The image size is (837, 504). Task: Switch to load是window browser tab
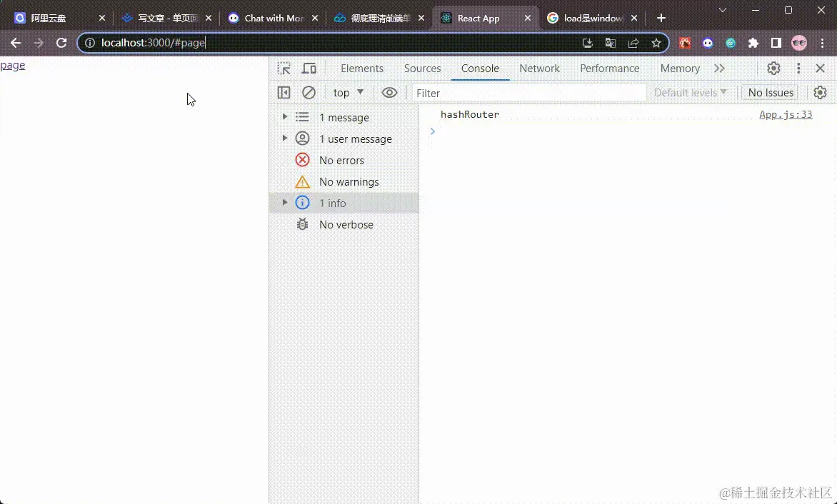pos(593,18)
